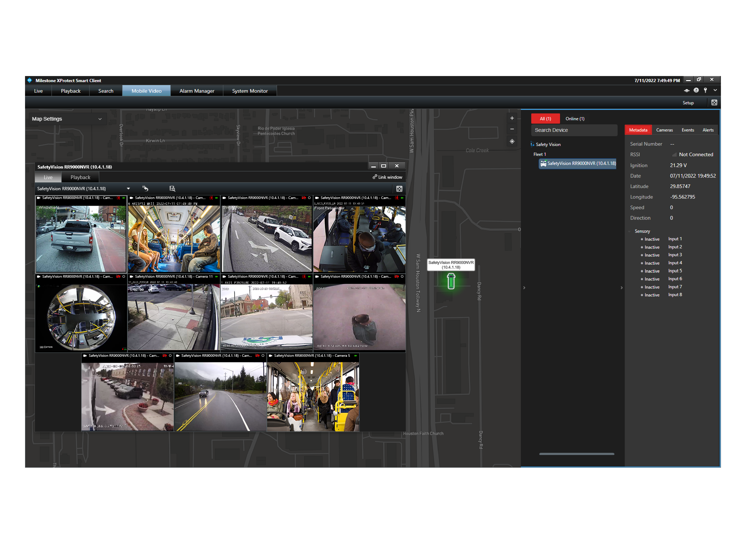Click the map recenter location icon
Image resolution: width=746 pixels, height=560 pixels.
(512, 141)
